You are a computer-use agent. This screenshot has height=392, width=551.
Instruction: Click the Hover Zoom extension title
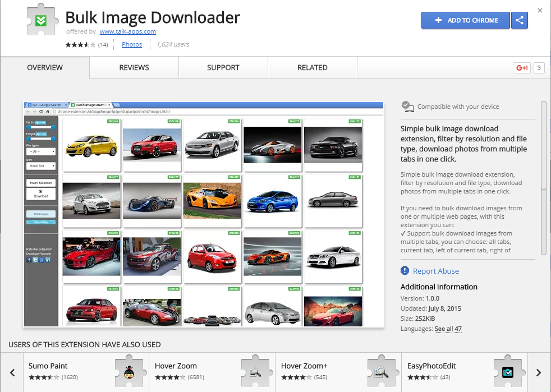click(176, 366)
